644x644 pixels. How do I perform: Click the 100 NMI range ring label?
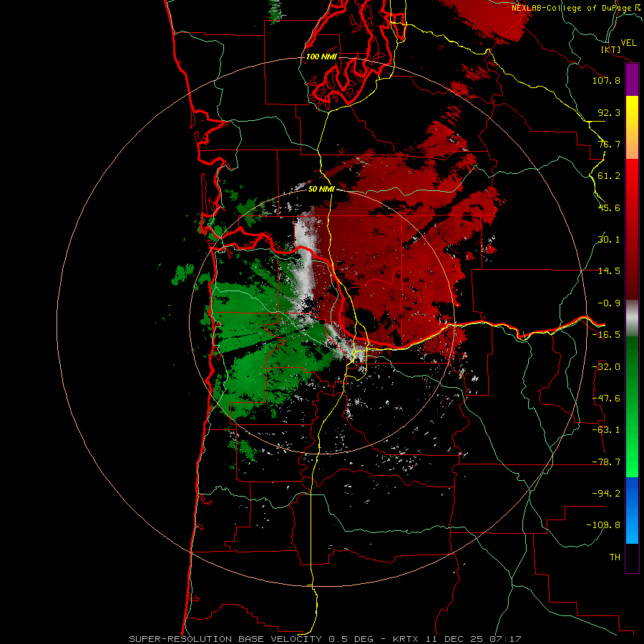(x=321, y=57)
